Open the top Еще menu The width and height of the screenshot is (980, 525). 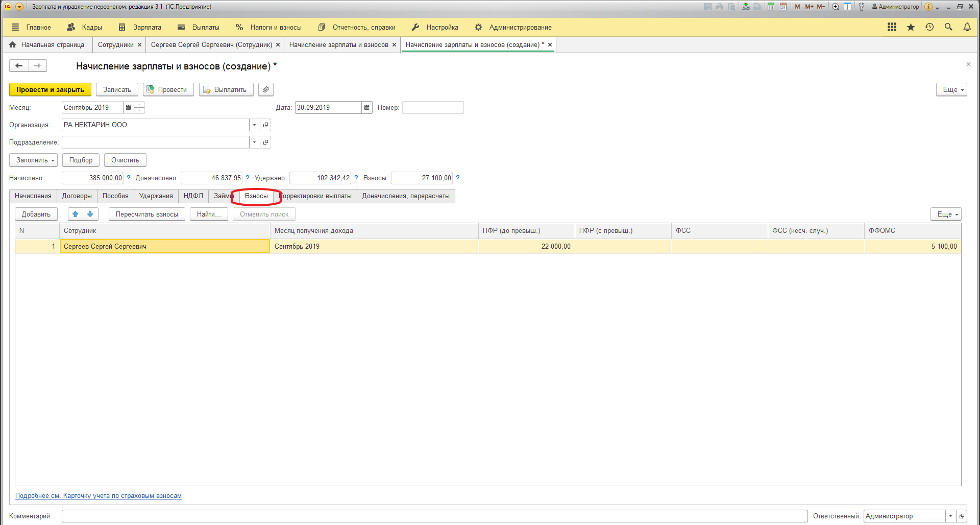pos(951,89)
